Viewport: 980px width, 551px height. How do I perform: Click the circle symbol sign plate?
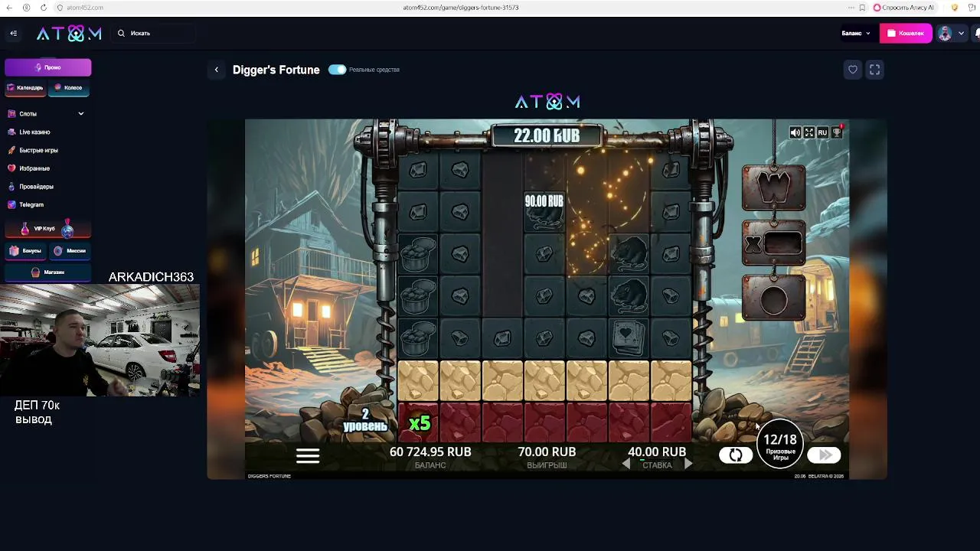tap(773, 298)
